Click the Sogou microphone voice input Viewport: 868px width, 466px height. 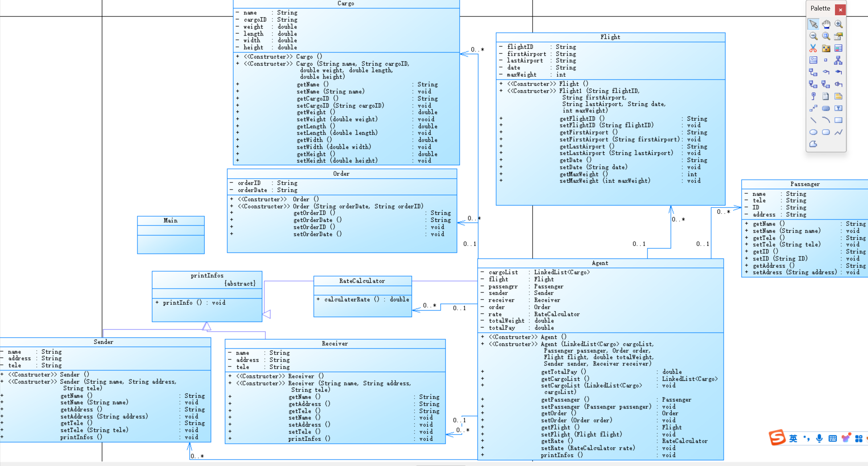pyautogui.click(x=819, y=438)
